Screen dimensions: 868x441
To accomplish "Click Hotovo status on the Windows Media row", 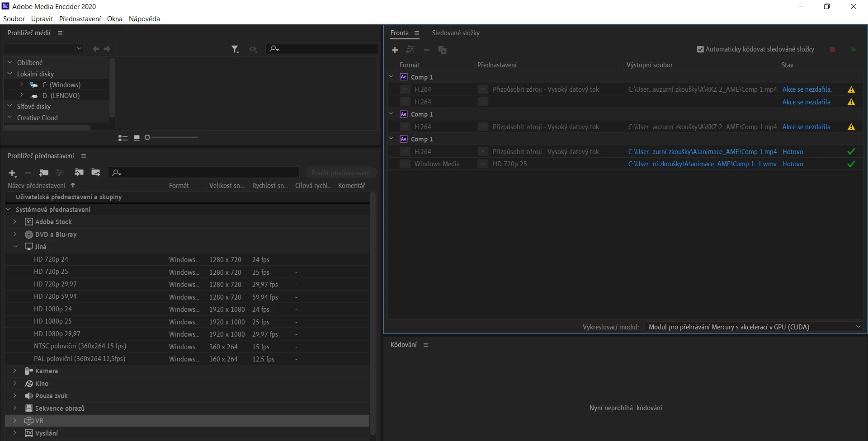I will pos(793,164).
